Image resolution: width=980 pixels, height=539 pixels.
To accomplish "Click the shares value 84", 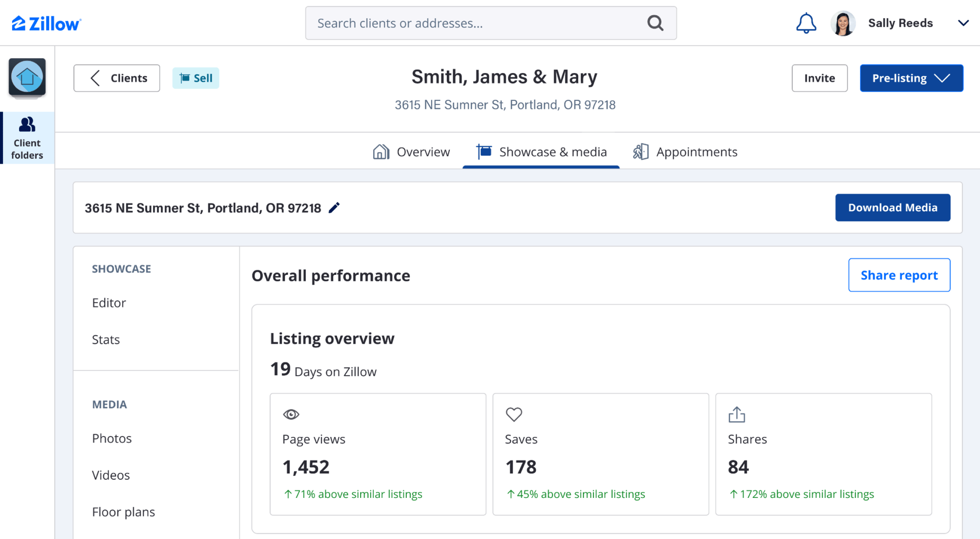I will (738, 467).
